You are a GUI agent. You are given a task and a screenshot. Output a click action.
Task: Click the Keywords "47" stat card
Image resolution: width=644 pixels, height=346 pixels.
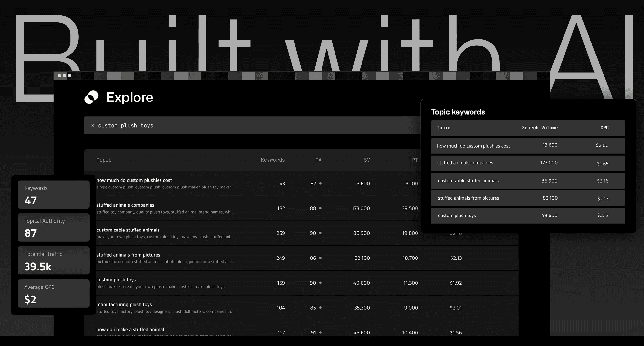(53, 195)
